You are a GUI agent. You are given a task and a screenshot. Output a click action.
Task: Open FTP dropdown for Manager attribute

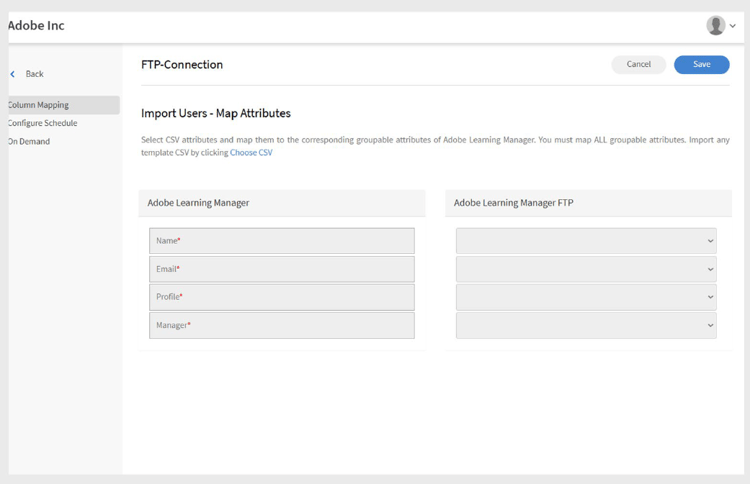point(586,325)
